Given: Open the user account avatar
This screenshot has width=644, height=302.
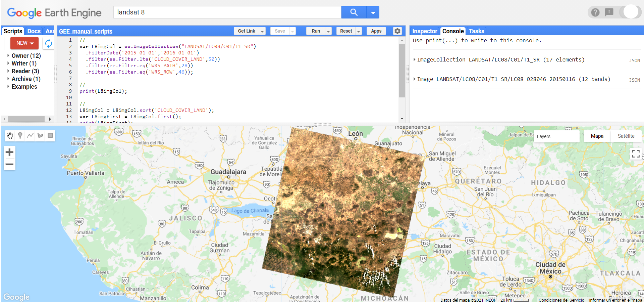Looking at the screenshot, I should (631, 12).
